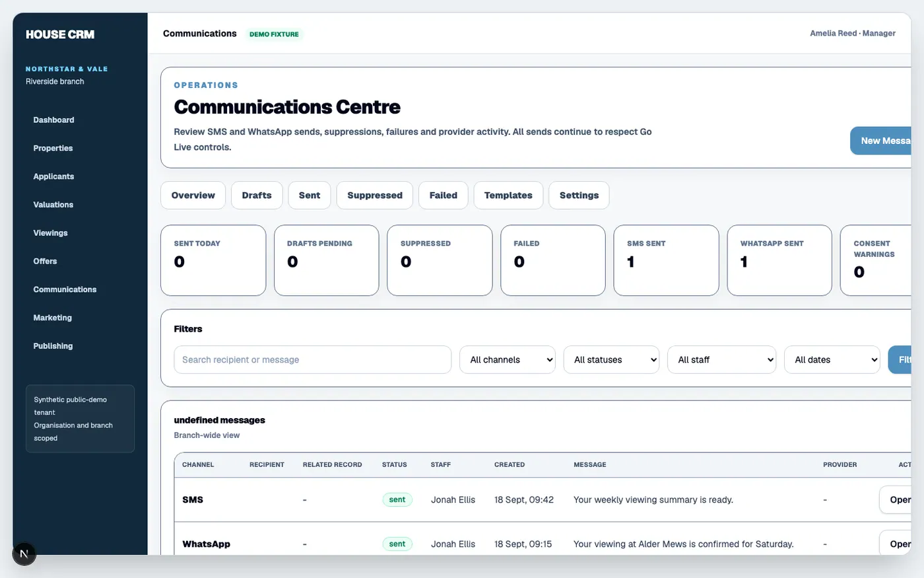Select the Suppressed tab

375,196
